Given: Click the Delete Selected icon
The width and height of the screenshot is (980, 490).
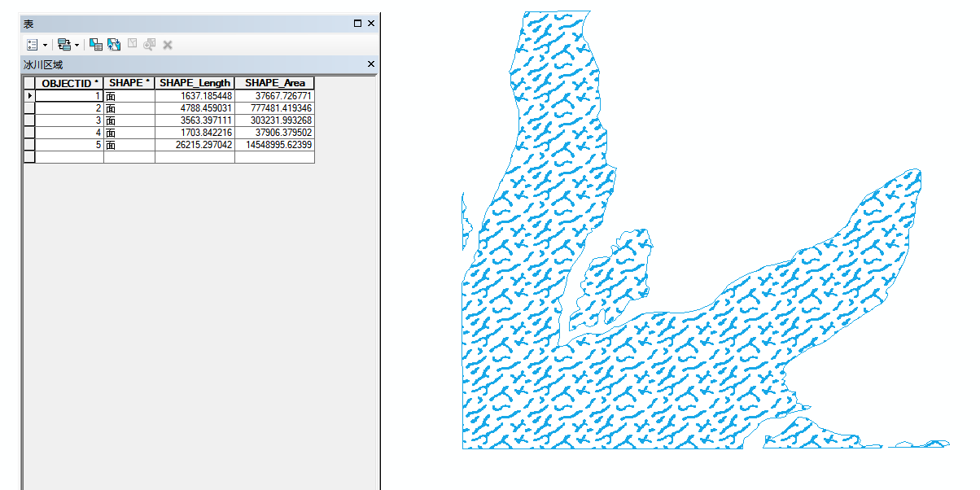Looking at the screenshot, I should (168, 45).
